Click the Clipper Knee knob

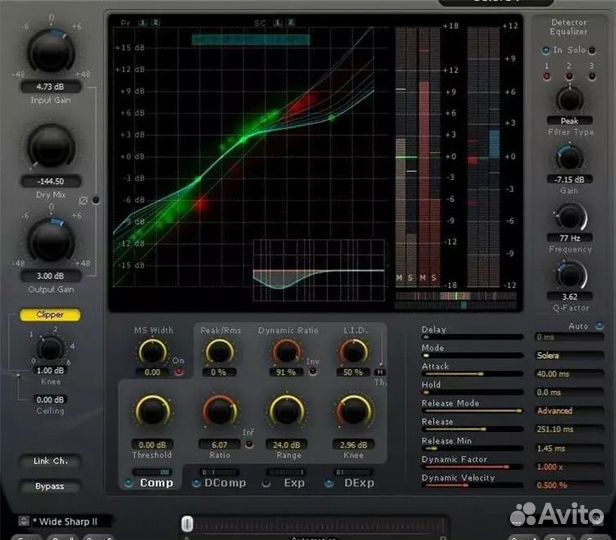50,348
